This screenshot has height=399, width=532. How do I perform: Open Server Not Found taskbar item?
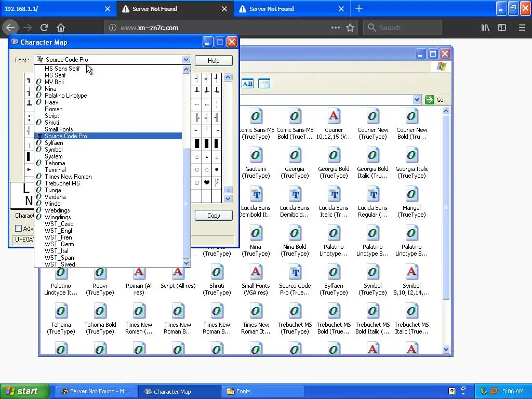pyautogui.click(x=96, y=391)
